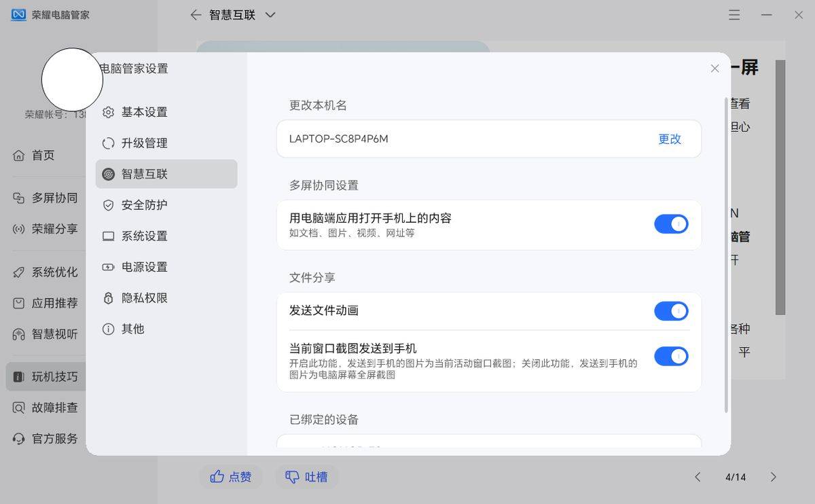This screenshot has height=504, width=815.
Task: Click the 多屏协同设置 section heading
Action: [x=324, y=185]
